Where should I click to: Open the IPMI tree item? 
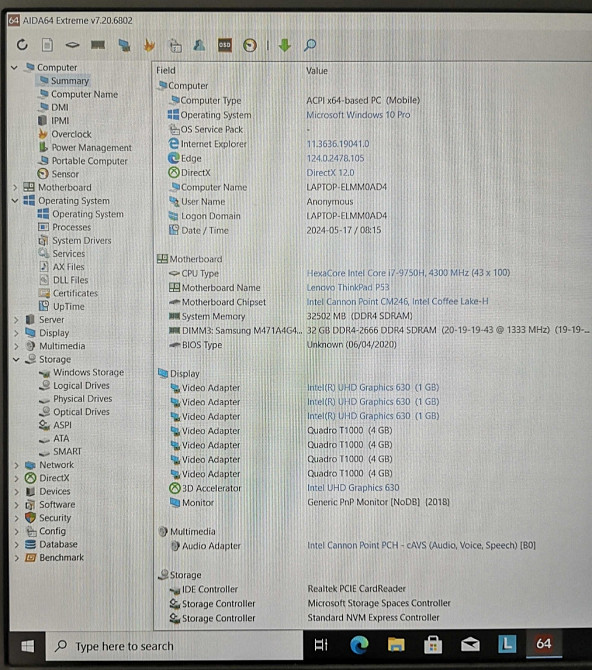click(x=60, y=120)
